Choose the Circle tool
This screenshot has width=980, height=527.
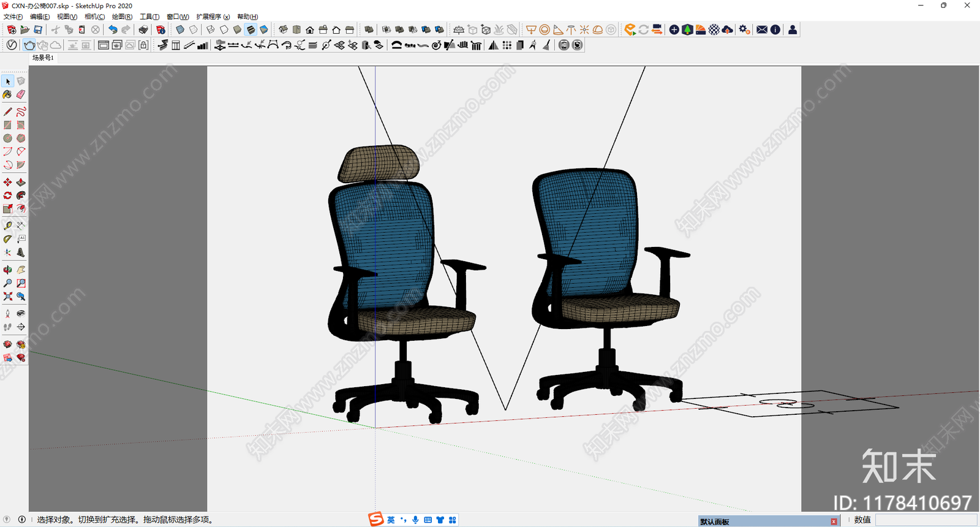tap(7, 138)
